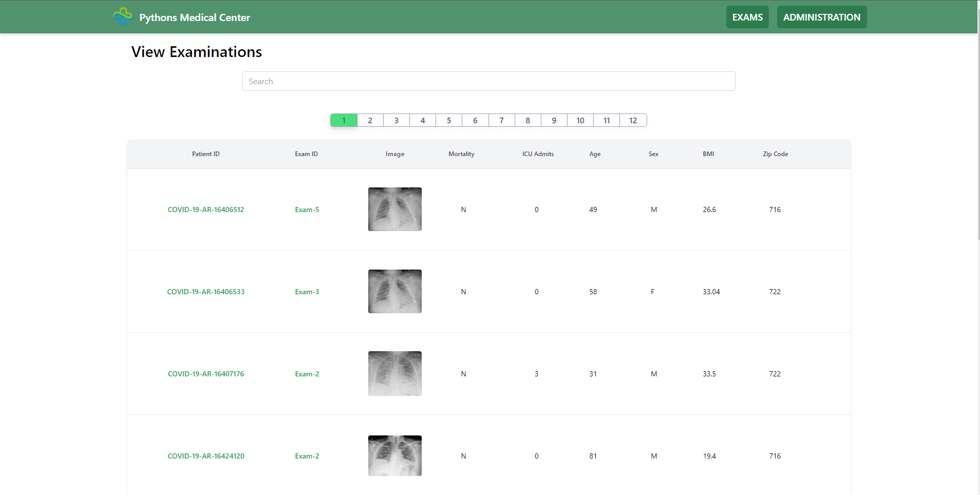Open patient COVID-19-AR-16406512
980x495 pixels.
205,210
